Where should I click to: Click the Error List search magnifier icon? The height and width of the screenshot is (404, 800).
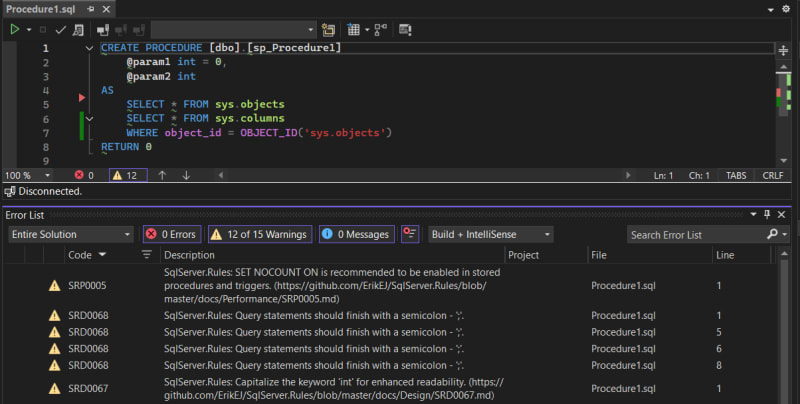tap(772, 234)
